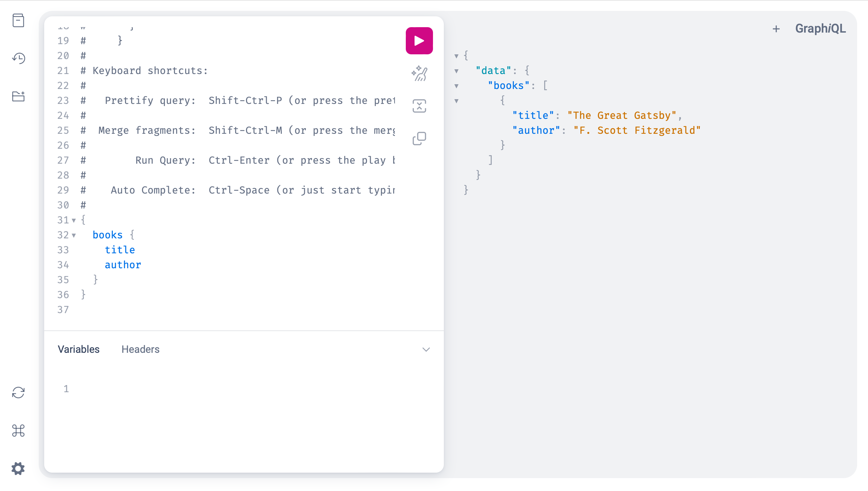Viewport: 868px width, 491px height.
Task: Collapse the "books" array in response
Action: [x=456, y=86]
